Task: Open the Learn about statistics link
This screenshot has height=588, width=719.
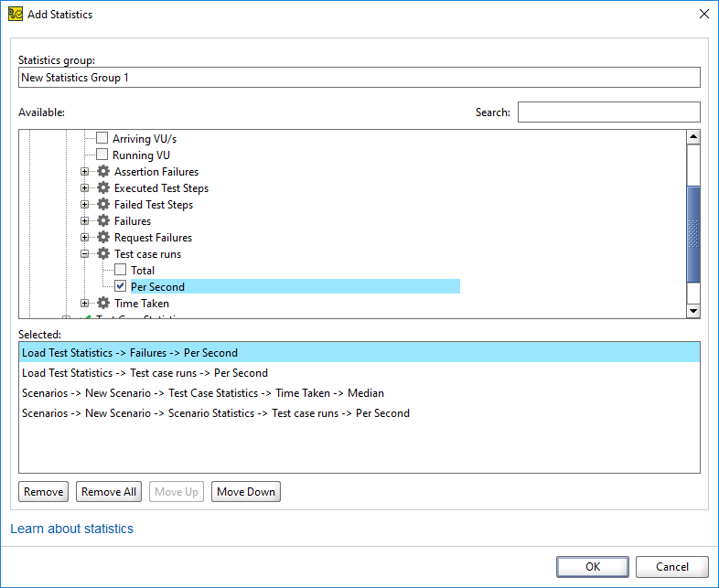Action: click(x=72, y=529)
